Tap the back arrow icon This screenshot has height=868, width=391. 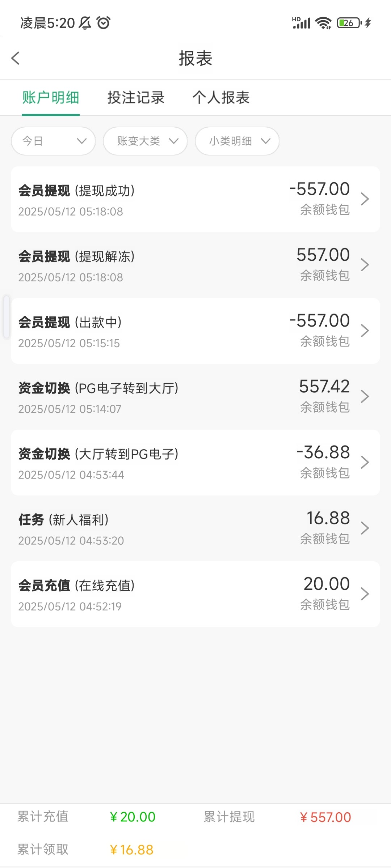tap(16, 58)
